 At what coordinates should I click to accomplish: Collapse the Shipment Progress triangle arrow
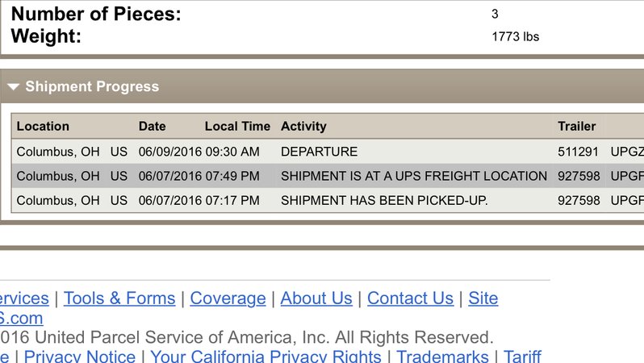tap(13, 86)
